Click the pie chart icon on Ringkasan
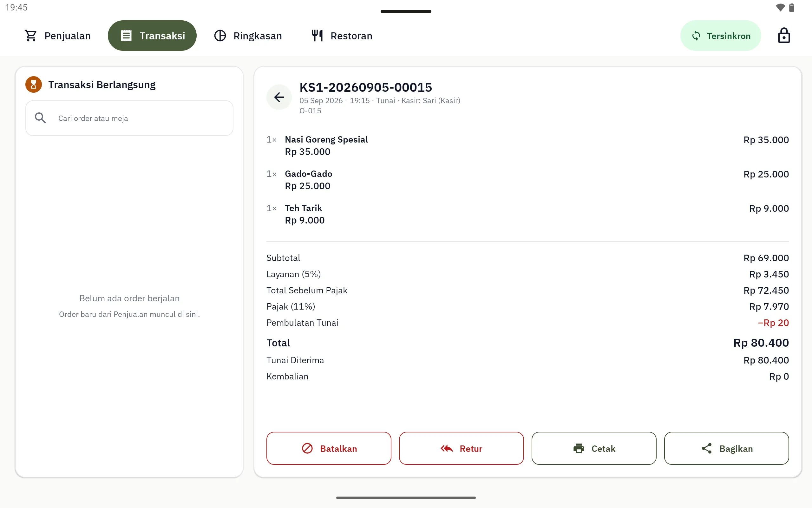 tap(220, 36)
